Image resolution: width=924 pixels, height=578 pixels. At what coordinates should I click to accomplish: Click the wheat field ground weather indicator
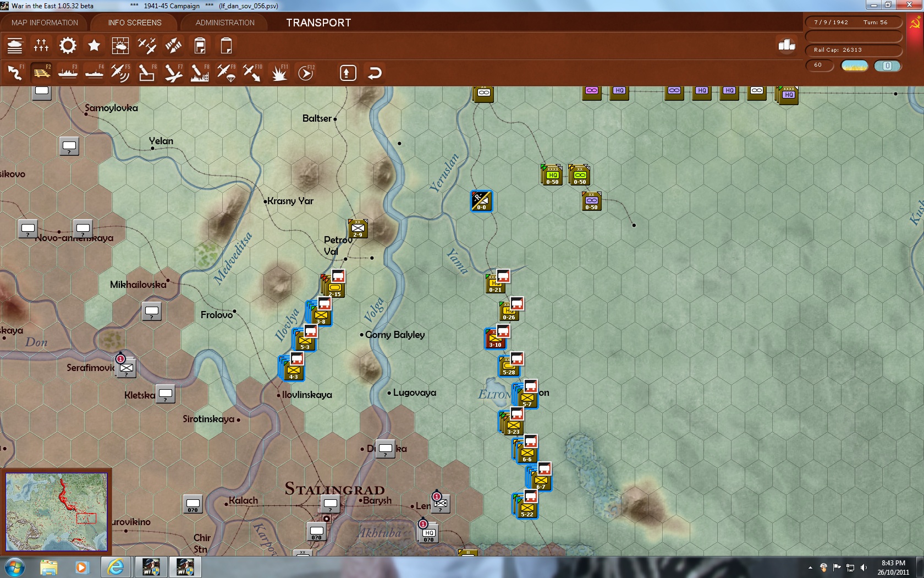pos(855,66)
